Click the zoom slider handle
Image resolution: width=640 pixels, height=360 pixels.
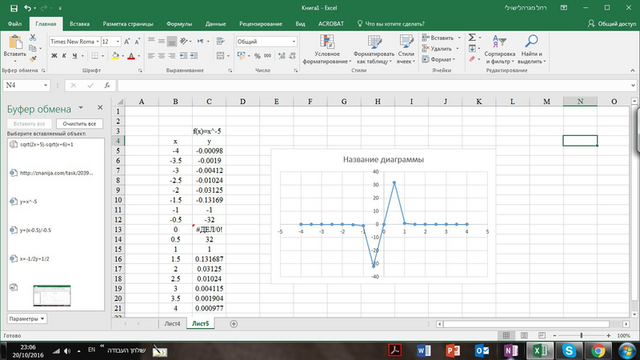pyautogui.click(x=581, y=336)
